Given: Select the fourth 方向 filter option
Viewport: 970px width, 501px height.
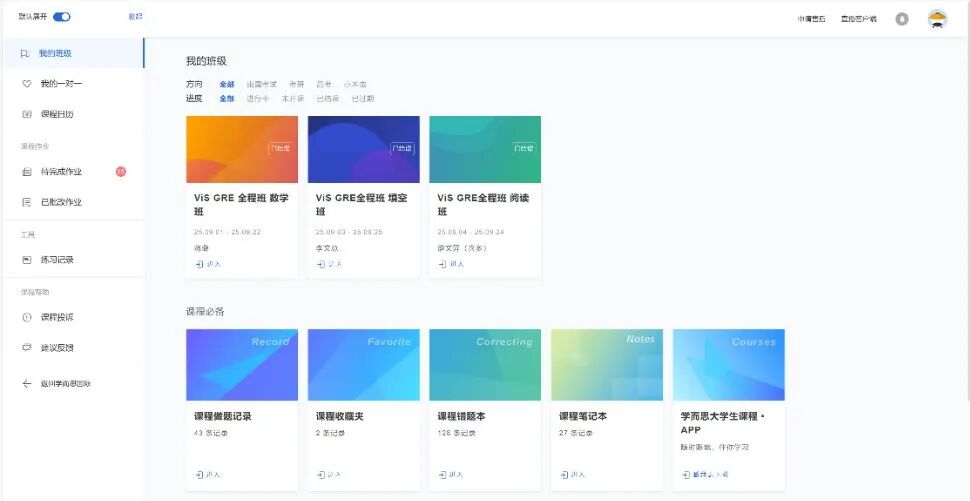Looking at the screenshot, I should 324,84.
